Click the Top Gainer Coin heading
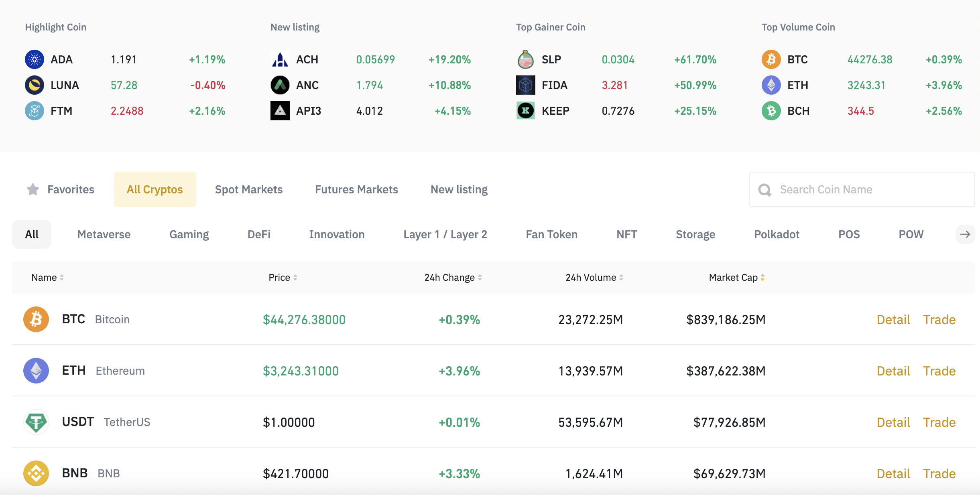The height and width of the screenshot is (495, 980). click(x=551, y=27)
